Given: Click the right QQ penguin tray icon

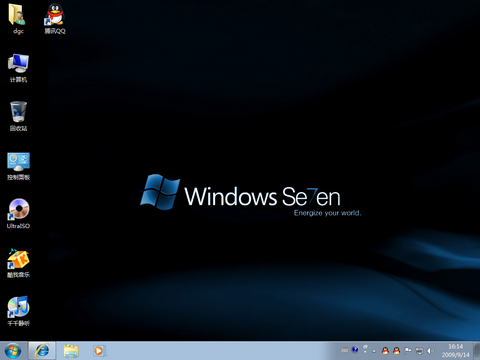Looking at the screenshot, I should [x=396, y=351].
